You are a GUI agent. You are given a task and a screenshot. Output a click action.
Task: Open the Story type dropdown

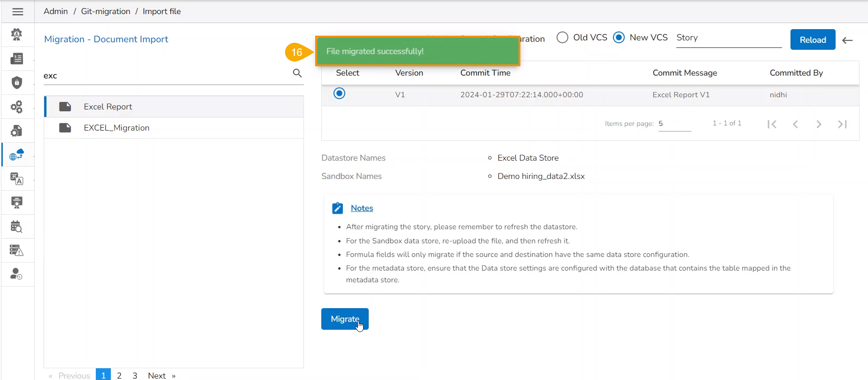pyautogui.click(x=728, y=38)
